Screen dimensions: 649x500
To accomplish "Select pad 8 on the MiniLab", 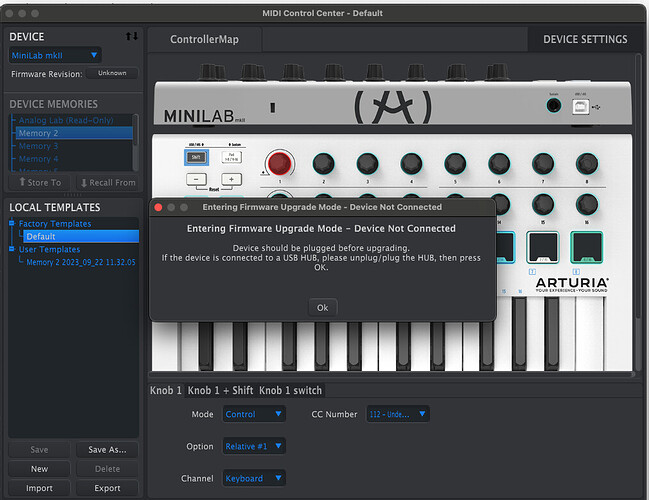I will point(587,248).
